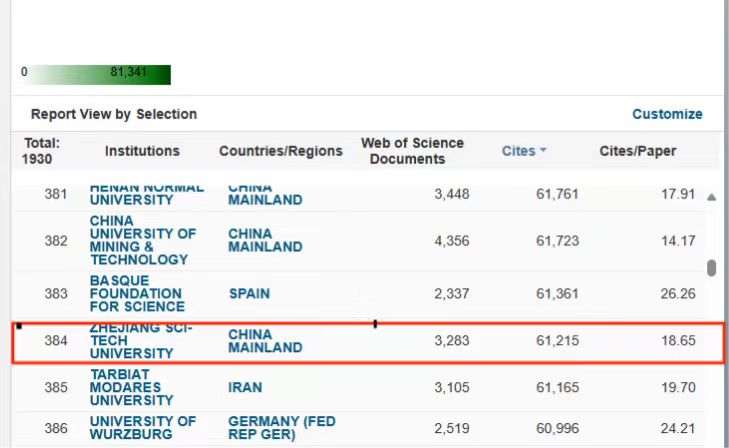Open China University of Mining & Technology

coord(142,240)
